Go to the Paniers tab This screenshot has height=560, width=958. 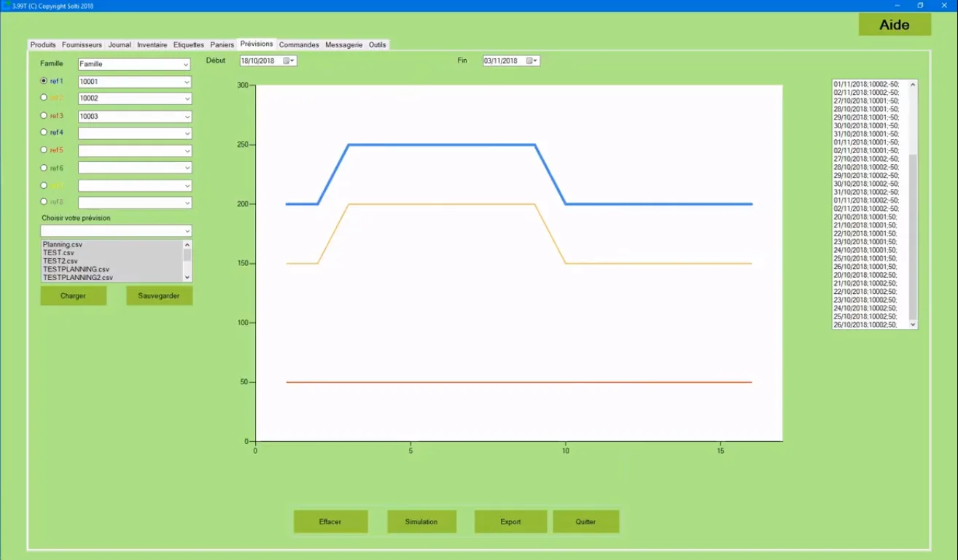[222, 44]
